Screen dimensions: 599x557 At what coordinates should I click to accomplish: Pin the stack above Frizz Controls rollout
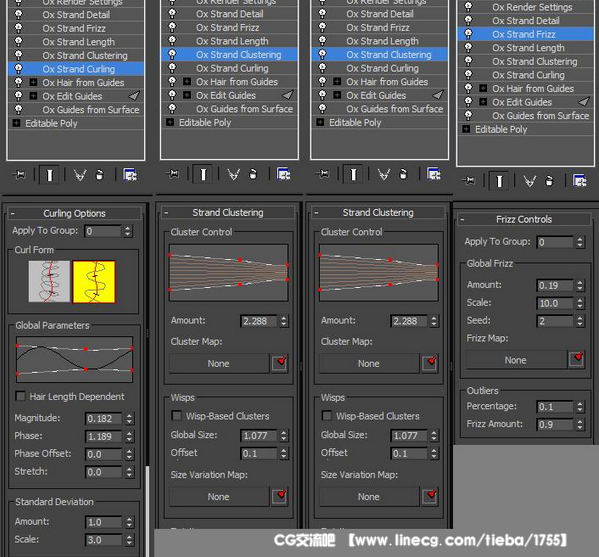pos(468,180)
